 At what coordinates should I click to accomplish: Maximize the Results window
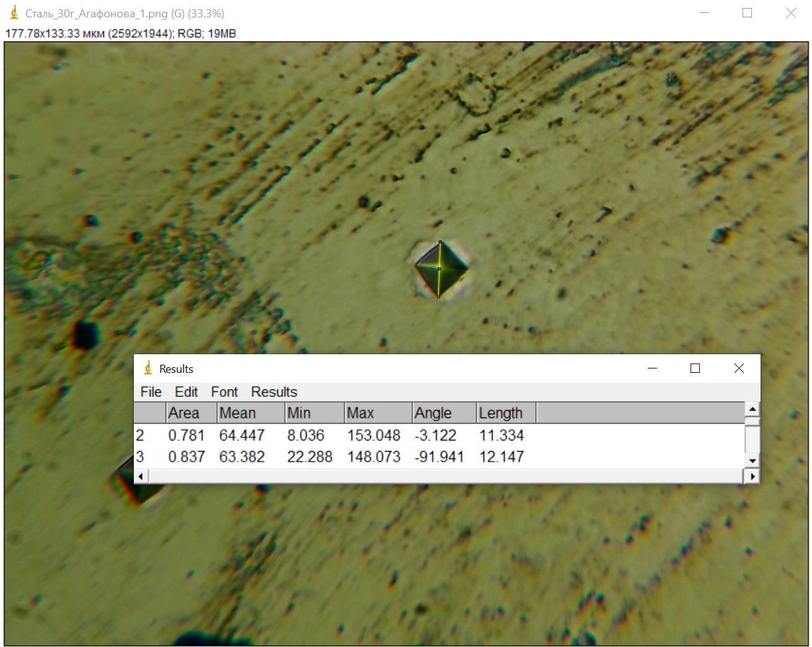(x=695, y=368)
